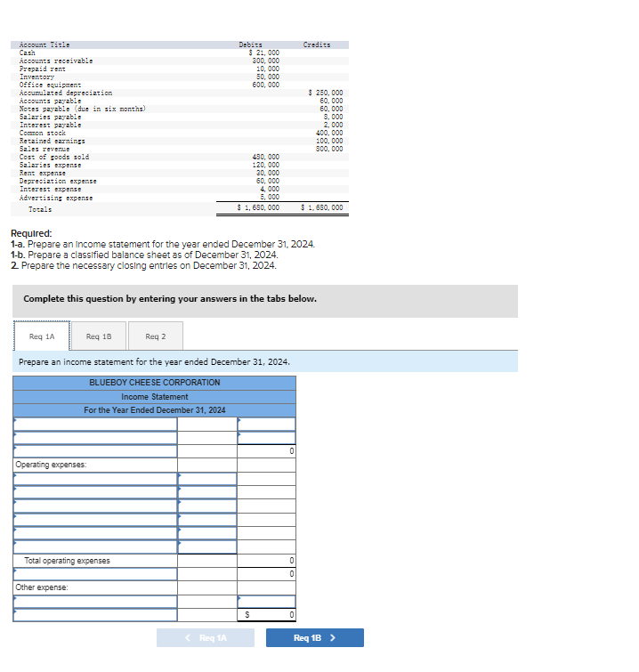
Task: Select the 'Inventory' account title
Action: (36, 77)
